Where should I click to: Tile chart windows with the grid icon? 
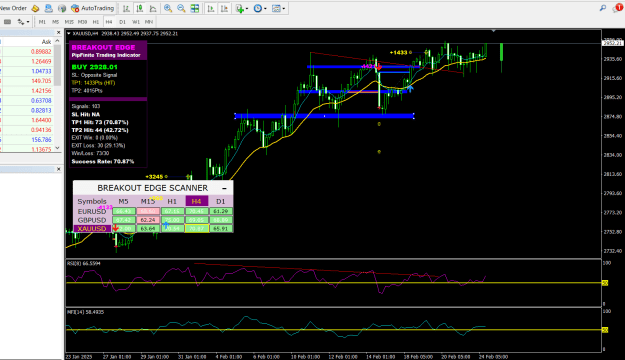pyautogui.click(x=195, y=8)
